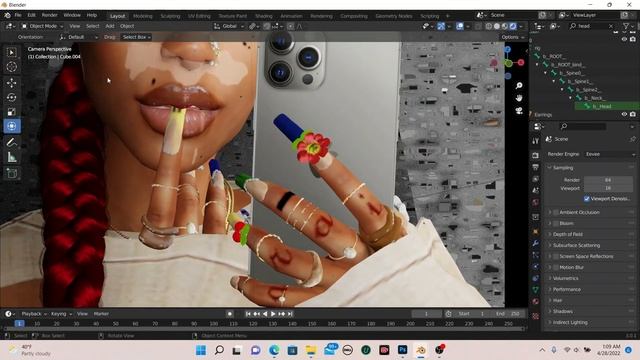Switch to the Modeling workspace tab

coord(142,16)
